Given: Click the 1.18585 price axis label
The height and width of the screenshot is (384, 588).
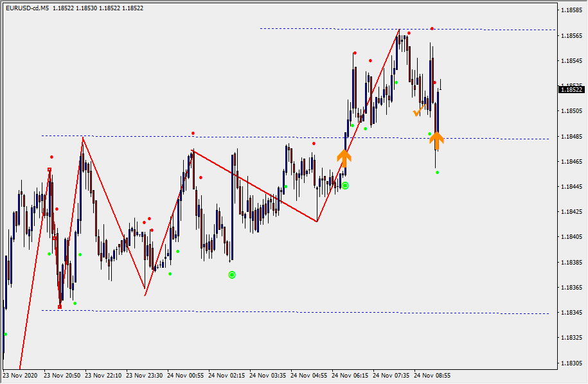Looking at the screenshot, I should pos(571,11).
